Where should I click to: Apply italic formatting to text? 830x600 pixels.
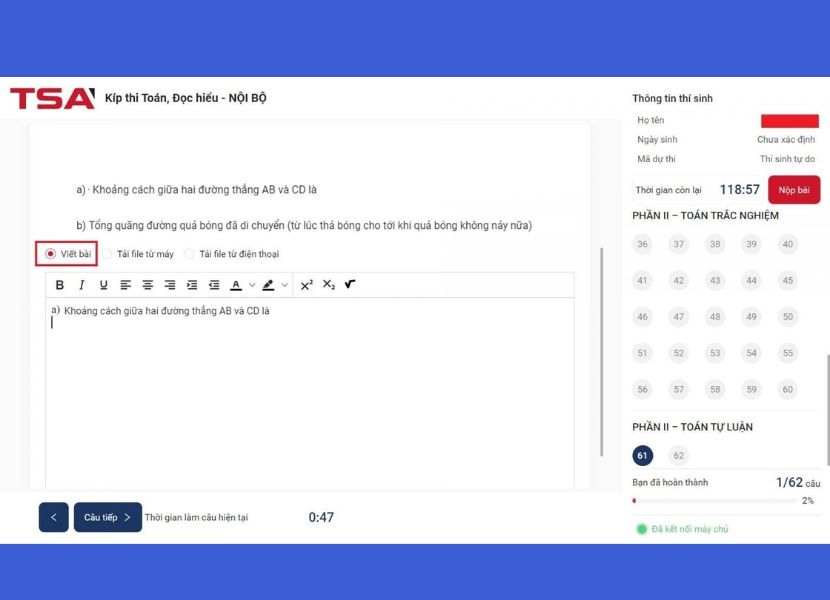82,285
